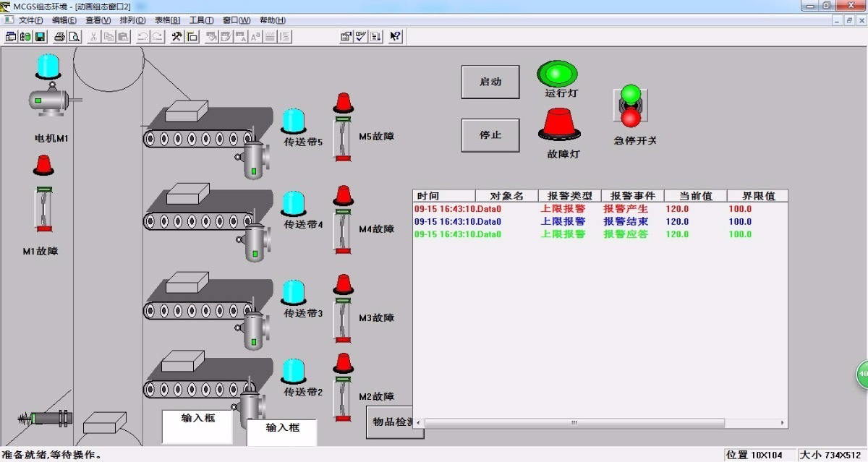Click the 大小 734X512 status bar entry
This screenshot has width=868, height=462.
click(x=831, y=455)
